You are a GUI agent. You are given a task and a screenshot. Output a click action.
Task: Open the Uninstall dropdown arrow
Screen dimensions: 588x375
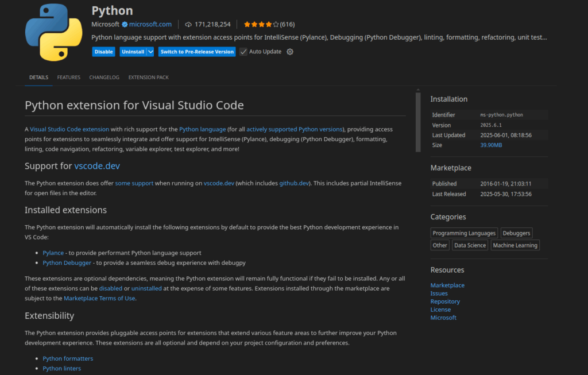click(150, 52)
